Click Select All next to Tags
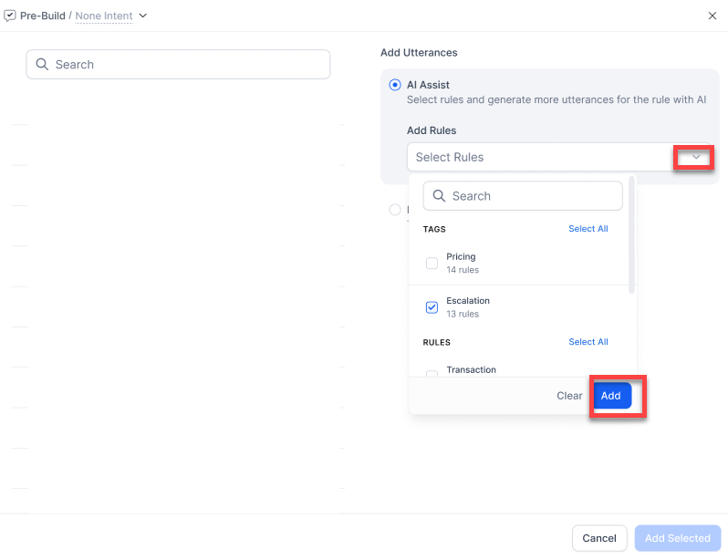728x560 pixels. (588, 229)
